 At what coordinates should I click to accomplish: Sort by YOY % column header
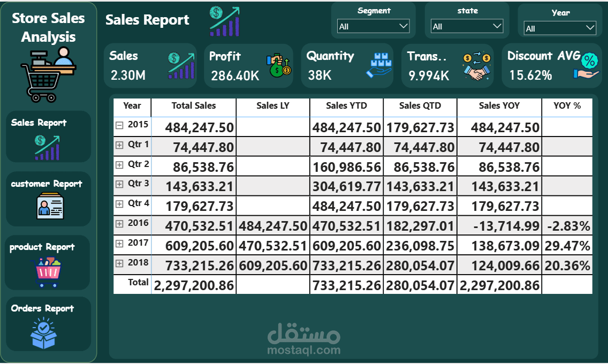point(567,105)
